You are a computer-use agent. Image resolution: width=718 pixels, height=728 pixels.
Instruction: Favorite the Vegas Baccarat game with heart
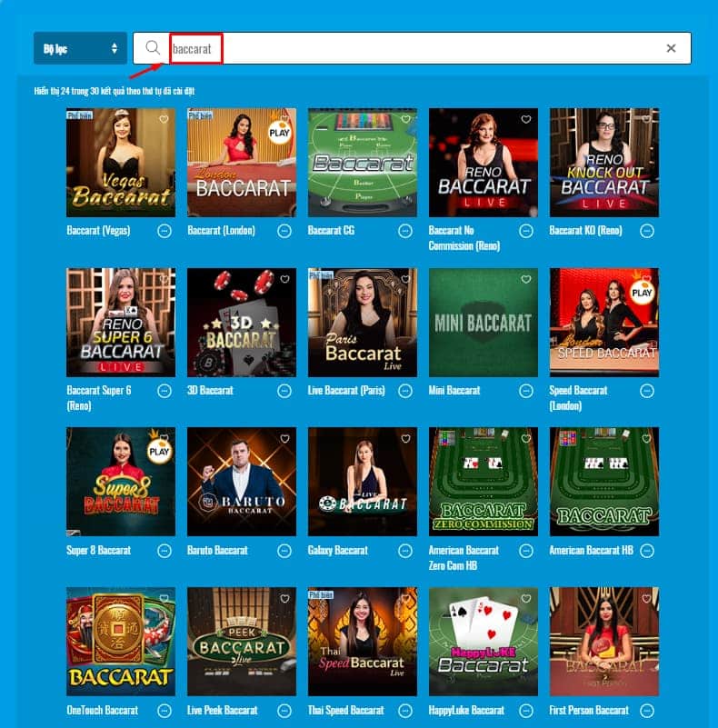coord(164,119)
